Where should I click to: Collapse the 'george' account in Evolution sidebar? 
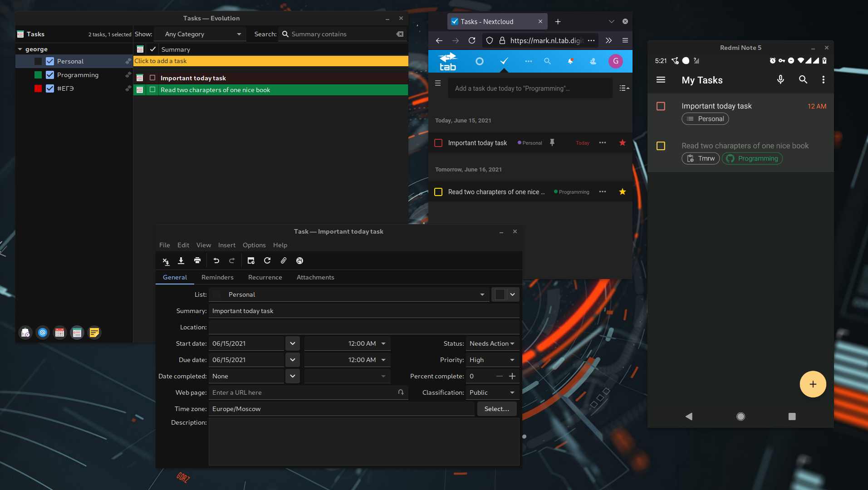point(20,49)
